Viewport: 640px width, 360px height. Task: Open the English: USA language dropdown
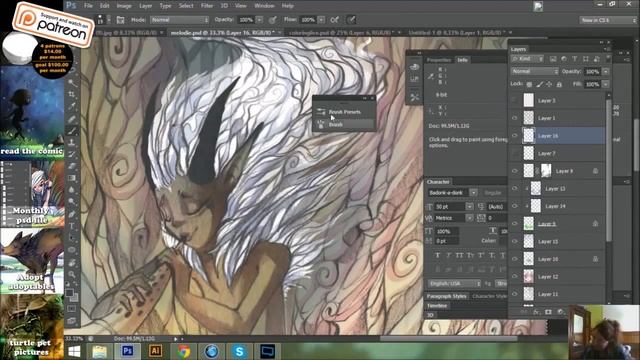point(455,283)
